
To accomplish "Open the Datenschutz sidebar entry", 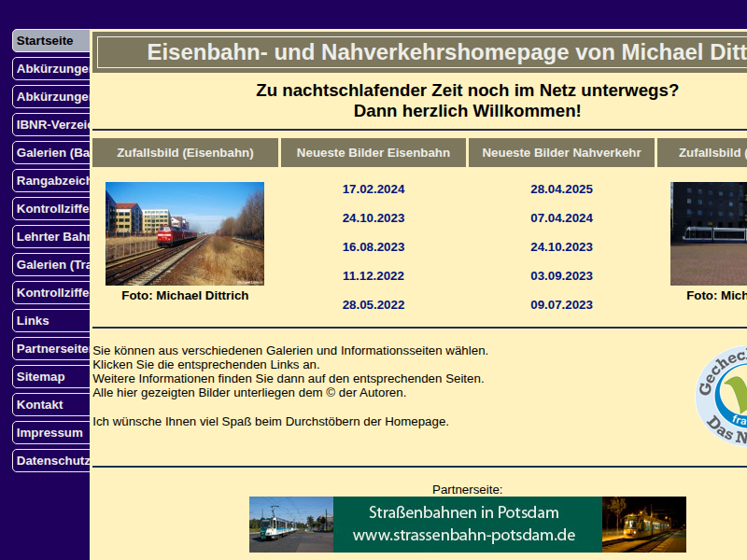I will 52,461.
